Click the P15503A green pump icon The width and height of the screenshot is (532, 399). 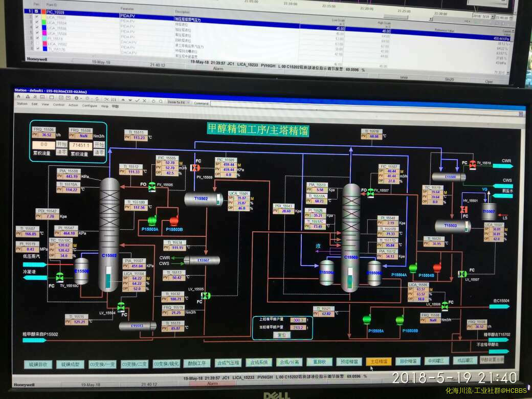click(x=152, y=220)
